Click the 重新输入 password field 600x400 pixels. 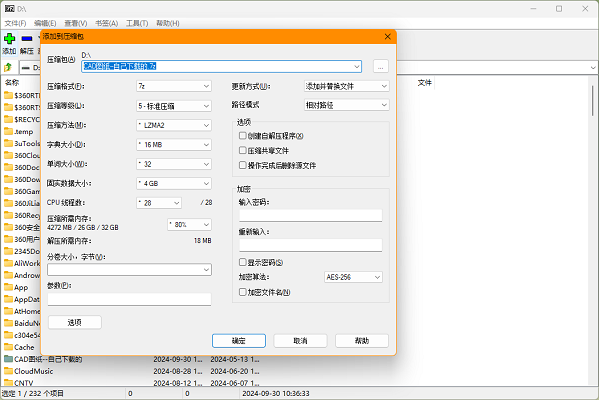[311, 245]
